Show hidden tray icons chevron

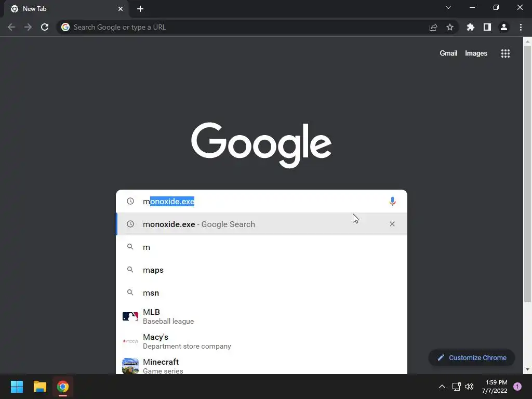(442, 387)
